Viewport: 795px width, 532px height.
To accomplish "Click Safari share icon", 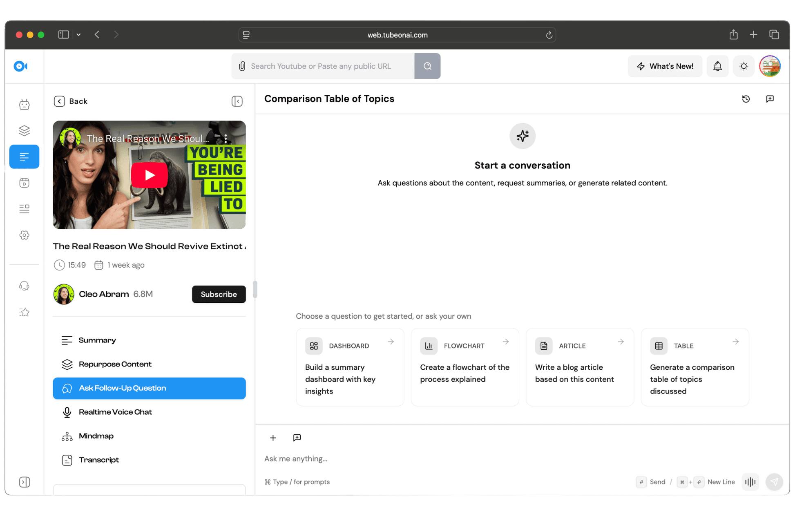I will (x=733, y=35).
